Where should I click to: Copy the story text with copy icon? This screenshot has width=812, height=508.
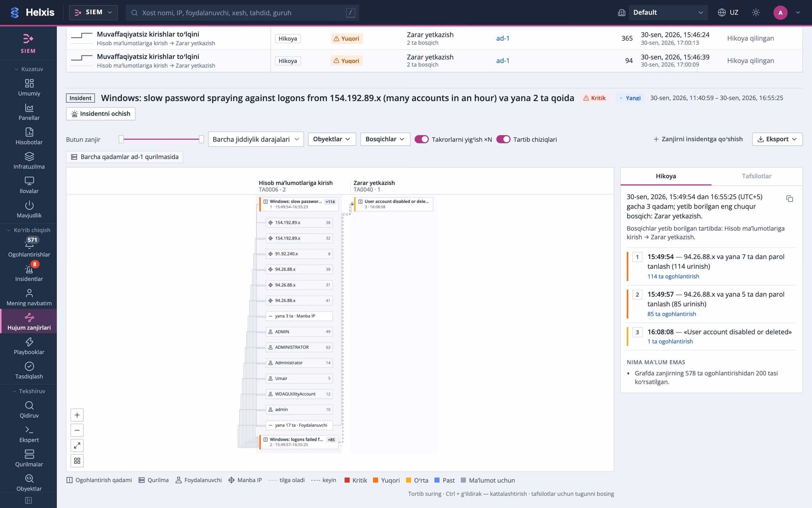(789, 198)
